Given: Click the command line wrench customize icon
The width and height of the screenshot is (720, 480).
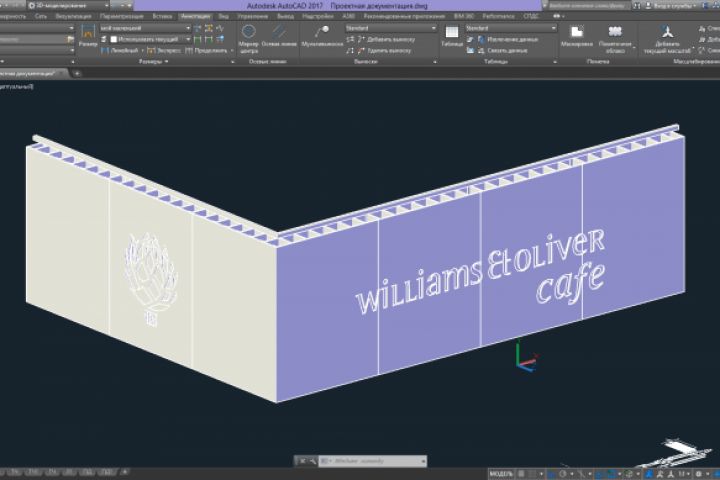Looking at the screenshot, I should coord(313,461).
